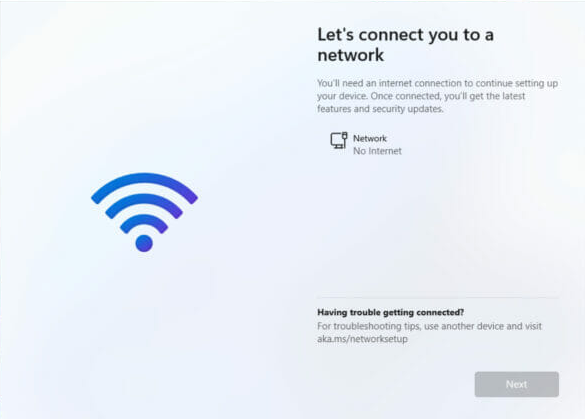Click the smallest arc of Wi-Fi symbol
The height and width of the screenshot is (419, 585).
(x=144, y=222)
